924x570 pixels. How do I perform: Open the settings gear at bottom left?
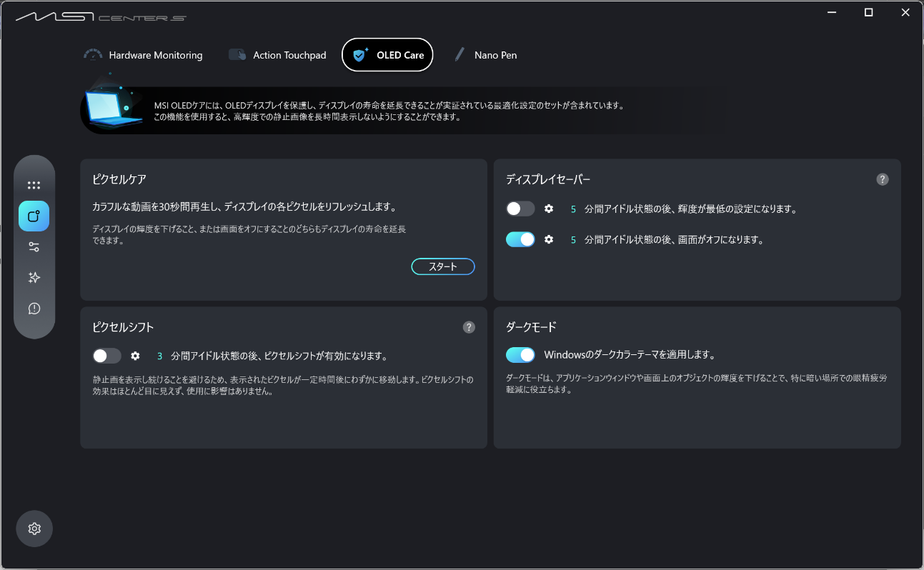pyautogui.click(x=34, y=529)
